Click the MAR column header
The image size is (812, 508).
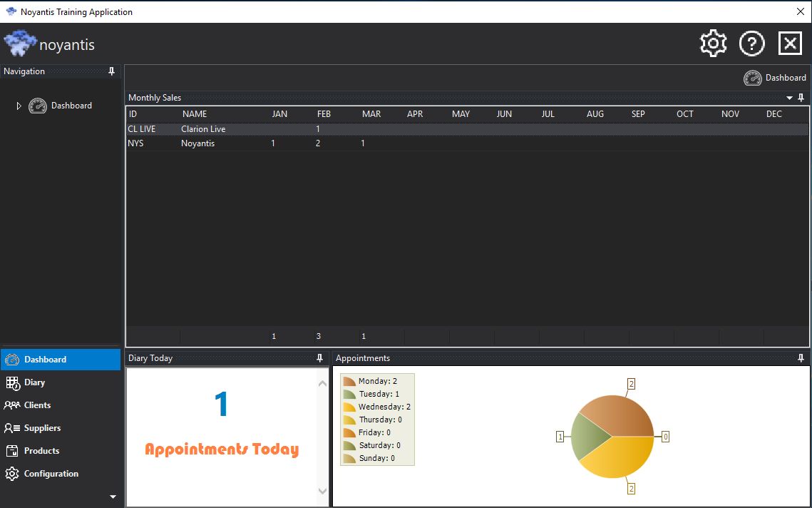(x=371, y=114)
